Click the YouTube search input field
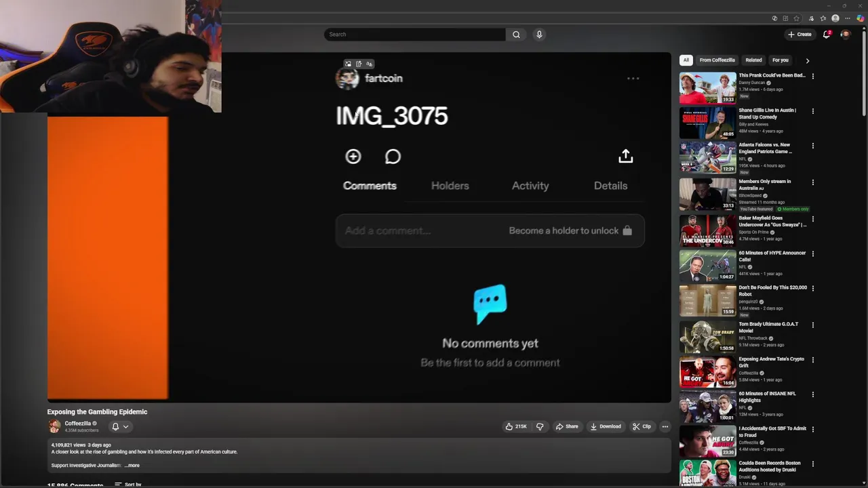This screenshot has width=868, height=488. click(414, 35)
